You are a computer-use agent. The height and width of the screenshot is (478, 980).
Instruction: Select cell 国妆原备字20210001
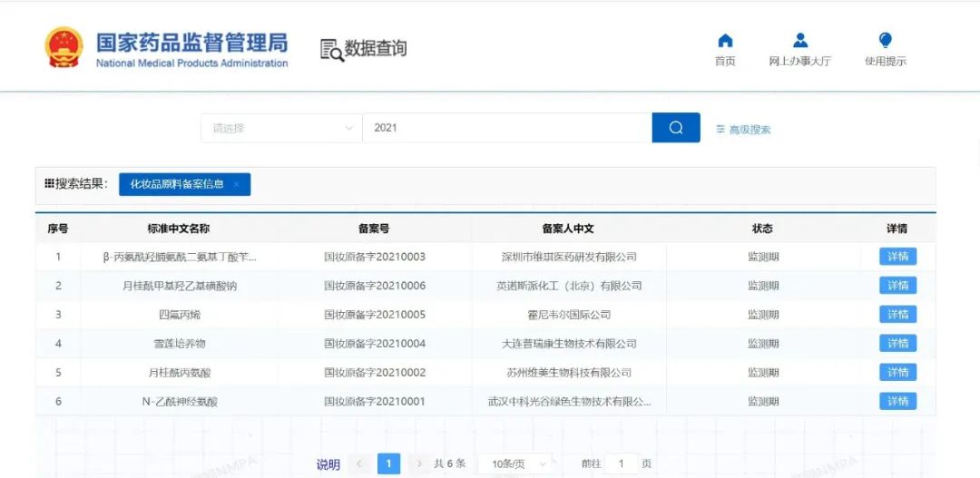(375, 402)
